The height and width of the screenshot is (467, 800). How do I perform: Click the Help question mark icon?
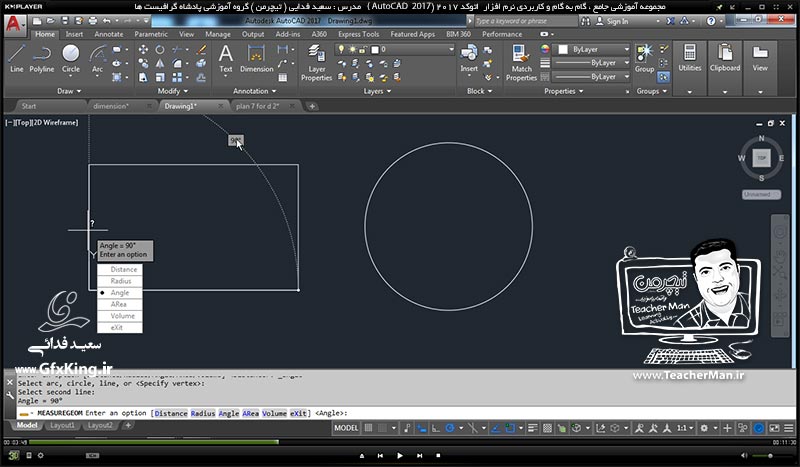coord(711,21)
